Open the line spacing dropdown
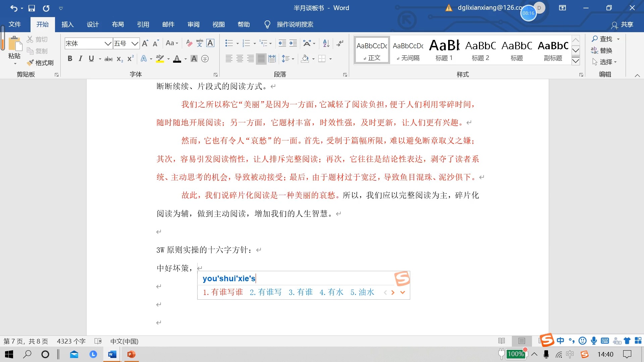Screen dimensions: 644x362 [x=288, y=59]
